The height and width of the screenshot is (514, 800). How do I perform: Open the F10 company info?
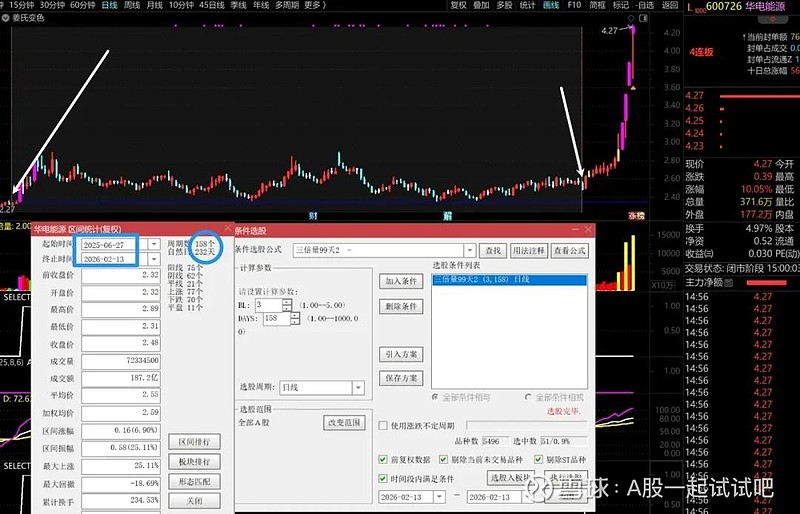point(574,5)
